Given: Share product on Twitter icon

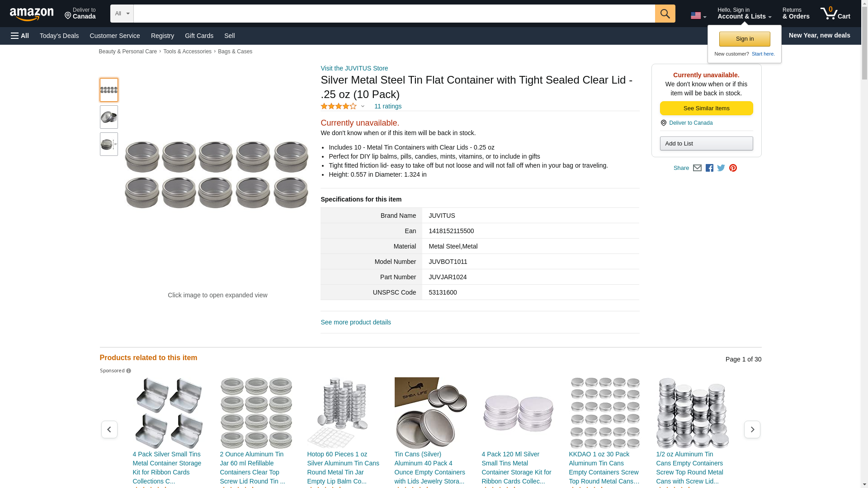Looking at the screenshot, I should (x=721, y=168).
